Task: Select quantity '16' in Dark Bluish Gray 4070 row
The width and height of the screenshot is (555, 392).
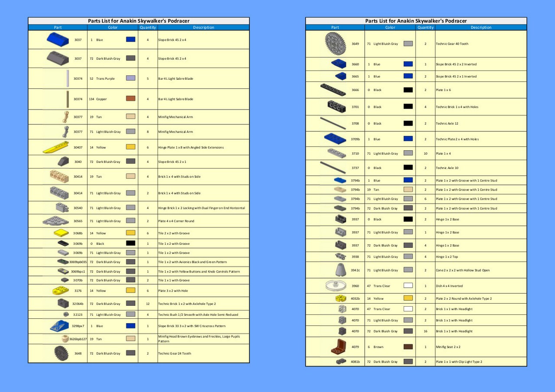Action: click(425, 331)
